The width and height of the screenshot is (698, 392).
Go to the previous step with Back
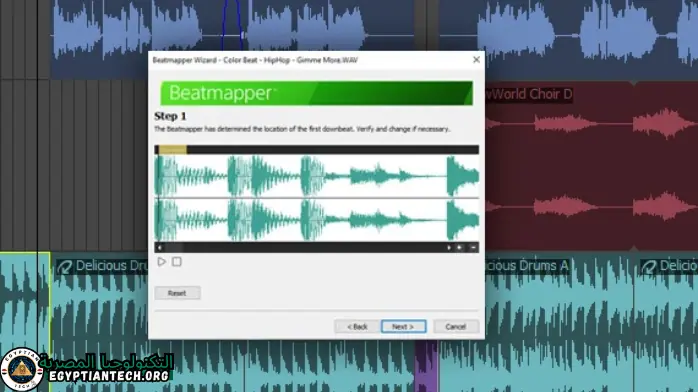(x=357, y=327)
